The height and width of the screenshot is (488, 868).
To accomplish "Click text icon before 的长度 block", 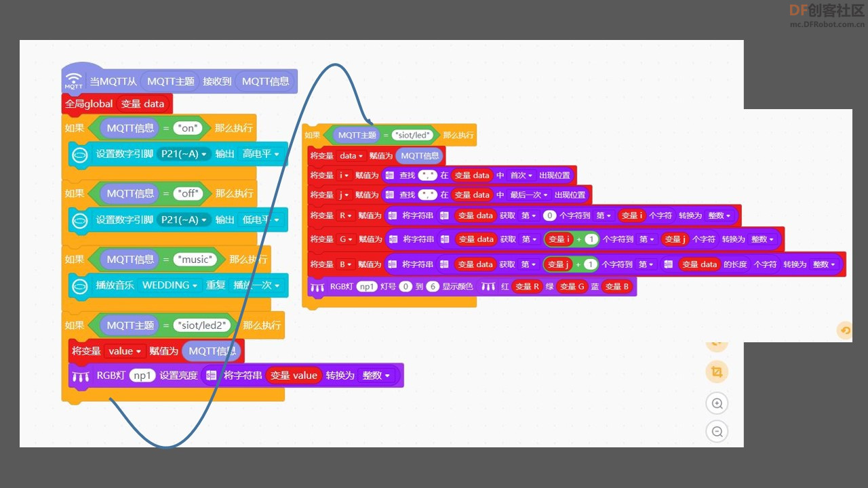I will pyautogui.click(x=669, y=264).
